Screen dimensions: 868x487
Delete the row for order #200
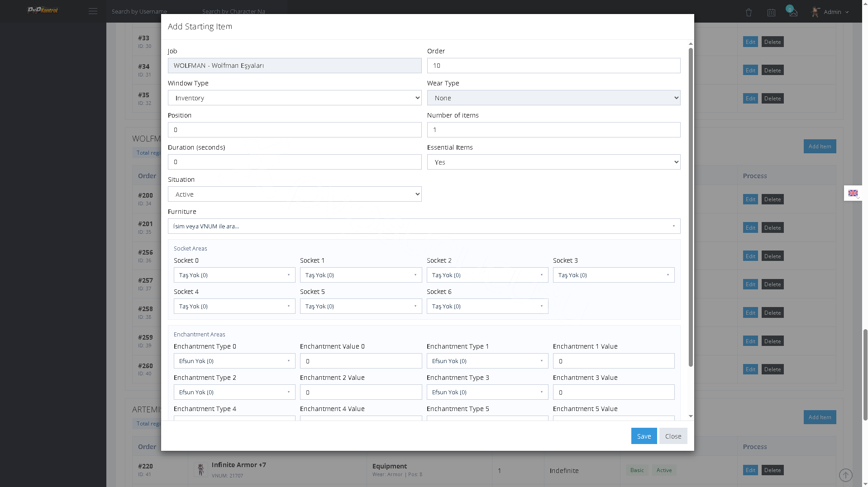(772, 199)
